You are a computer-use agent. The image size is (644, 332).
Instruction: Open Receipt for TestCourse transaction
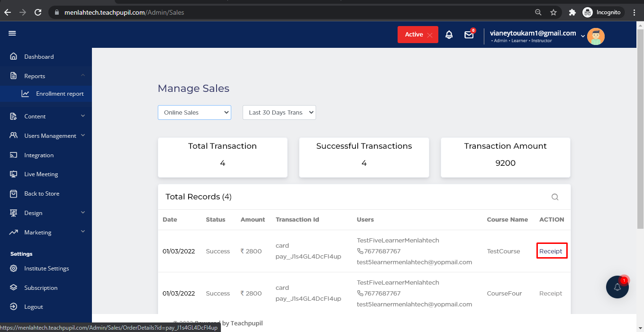[551, 251]
